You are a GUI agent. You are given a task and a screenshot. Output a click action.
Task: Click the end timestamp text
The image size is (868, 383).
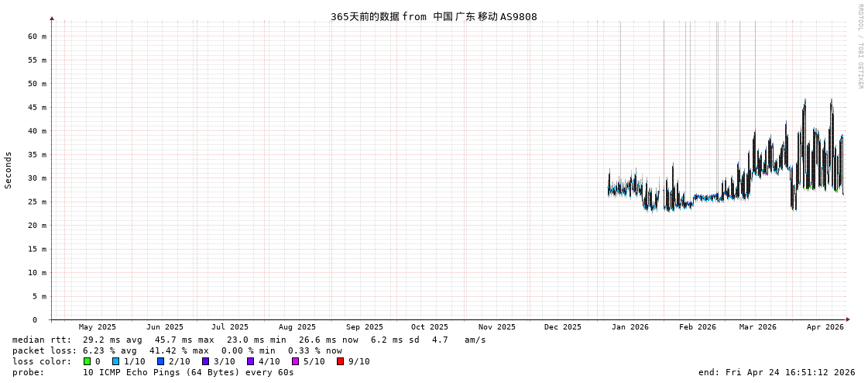776,372
